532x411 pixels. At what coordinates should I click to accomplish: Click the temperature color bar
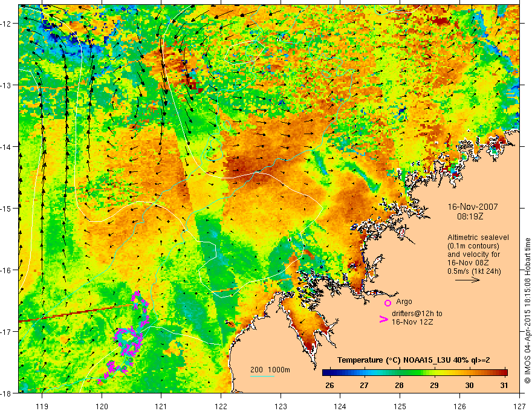[415, 372]
